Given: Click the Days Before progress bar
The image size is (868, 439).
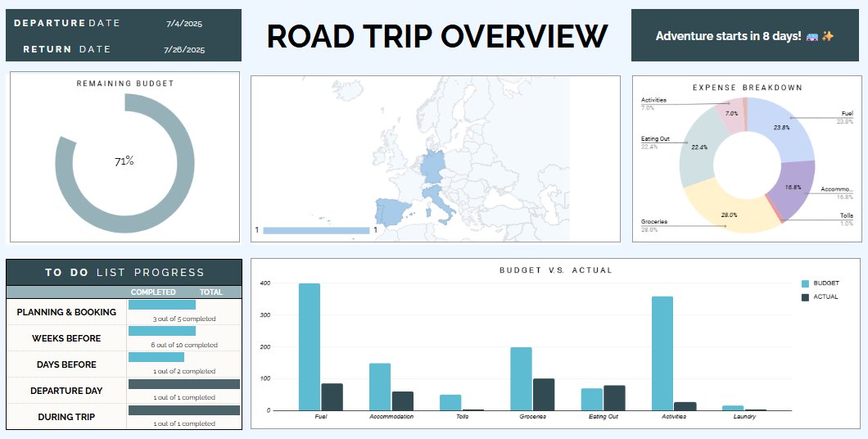Looking at the screenshot, I should (x=156, y=357).
